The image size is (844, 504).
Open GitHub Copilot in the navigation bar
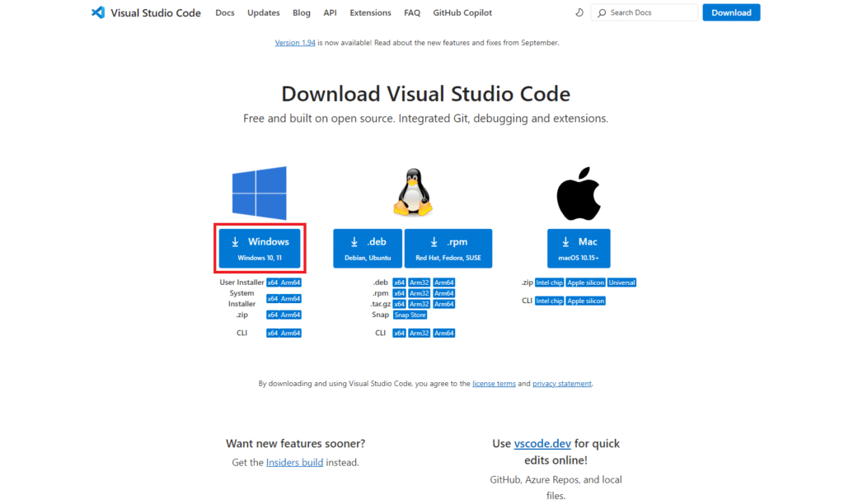tap(462, 13)
